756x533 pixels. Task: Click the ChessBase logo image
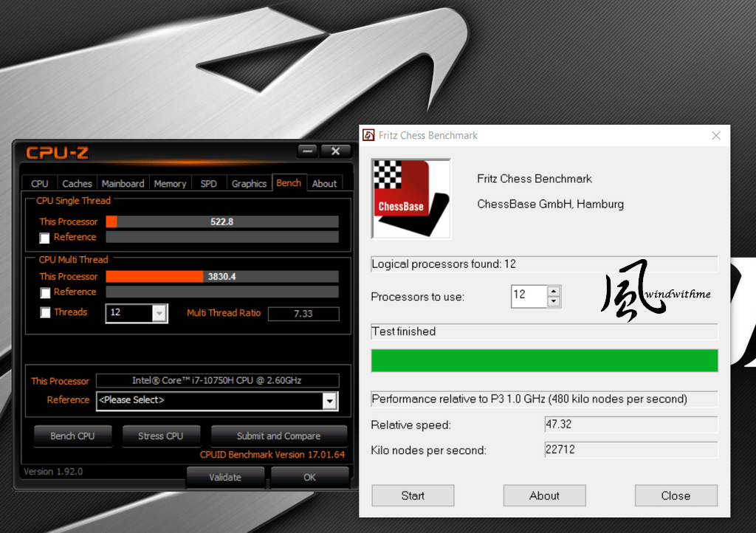tap(410, 199)
